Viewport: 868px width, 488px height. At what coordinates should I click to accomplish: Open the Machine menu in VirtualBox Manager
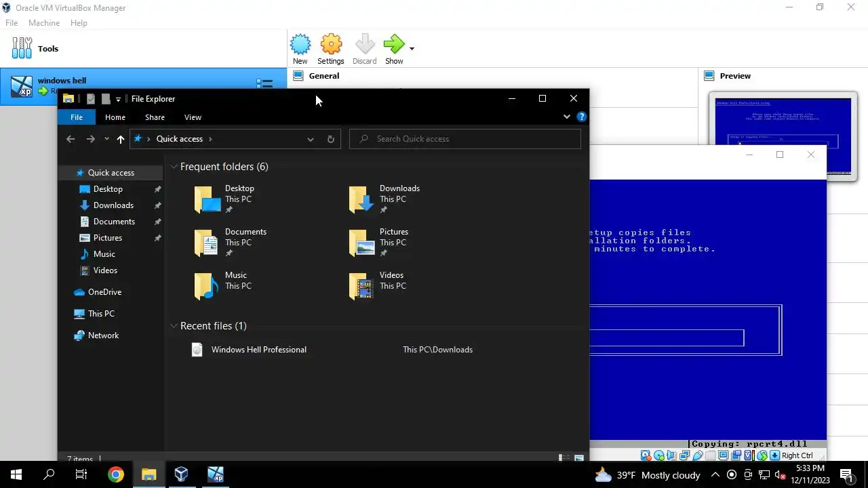point(44,23)
